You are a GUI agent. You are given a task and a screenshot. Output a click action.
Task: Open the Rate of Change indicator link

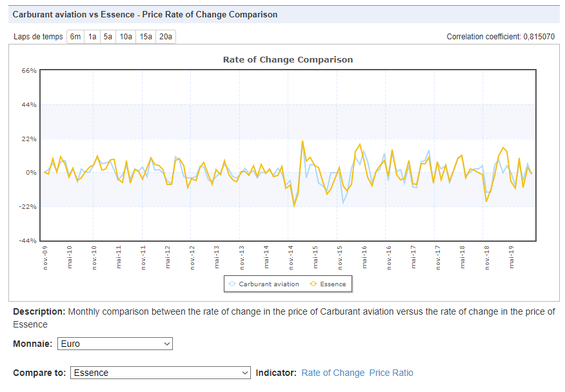point(333,373)
